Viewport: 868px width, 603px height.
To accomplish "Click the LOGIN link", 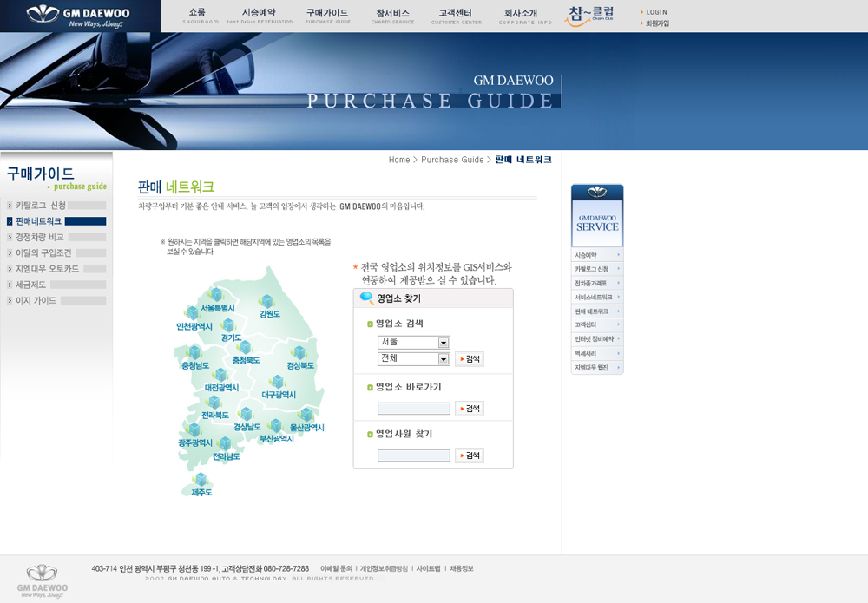I will click(656, 12).
